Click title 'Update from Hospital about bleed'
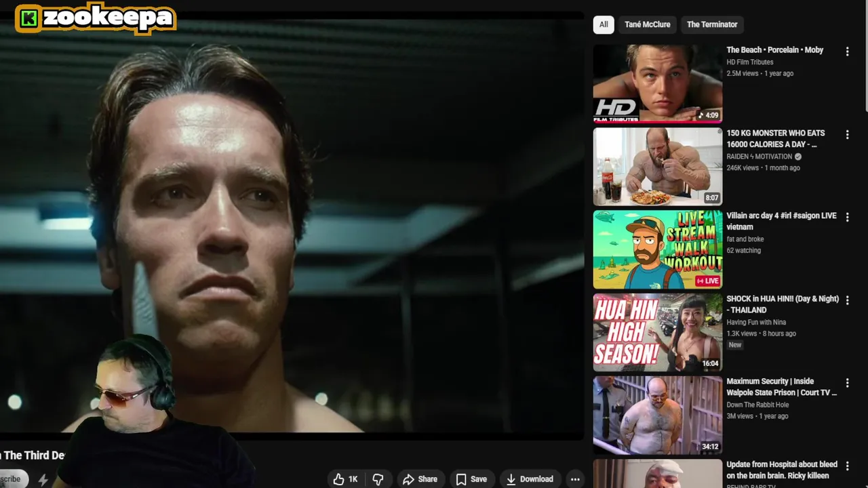Image resolution: width=868 pixels, height=488 pixels. coord(782,470)
